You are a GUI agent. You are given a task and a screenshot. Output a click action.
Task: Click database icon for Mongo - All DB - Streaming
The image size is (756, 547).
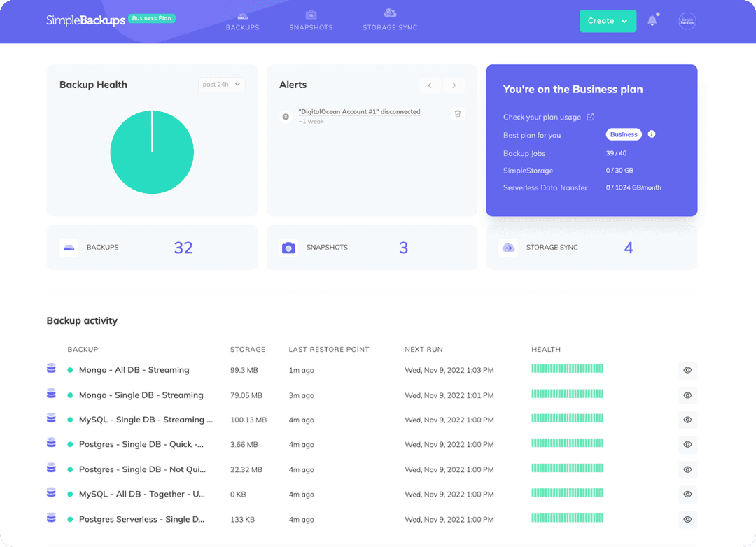(51, 369)
